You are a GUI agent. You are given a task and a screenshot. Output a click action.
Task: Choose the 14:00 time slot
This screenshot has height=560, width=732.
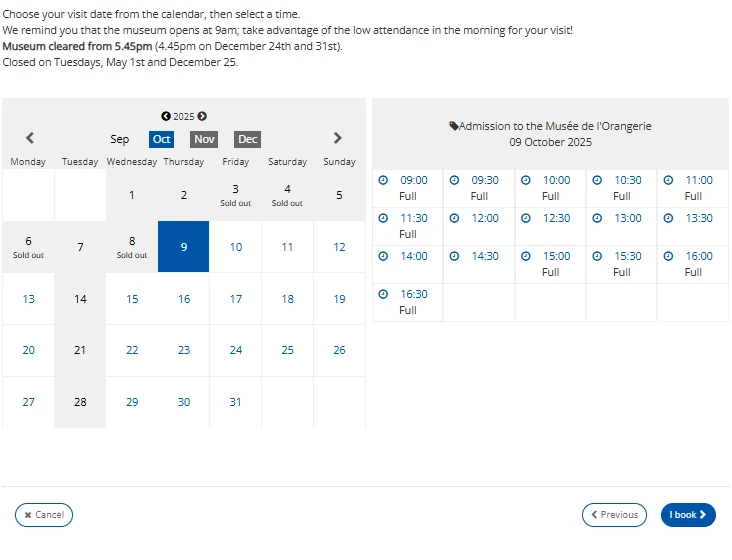pos(413,256)
